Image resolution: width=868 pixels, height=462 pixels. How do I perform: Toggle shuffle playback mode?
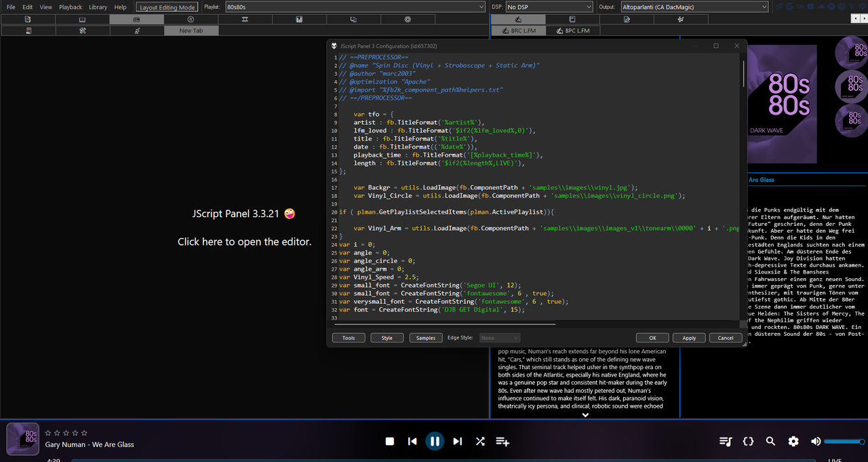[480, 442]
